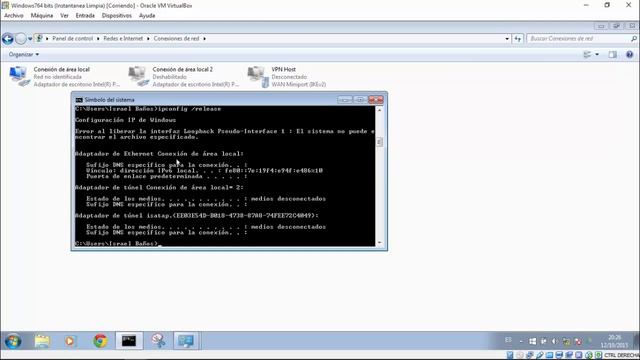
Task: Switch to command prompt taskbar button
Action: point(129,341)
